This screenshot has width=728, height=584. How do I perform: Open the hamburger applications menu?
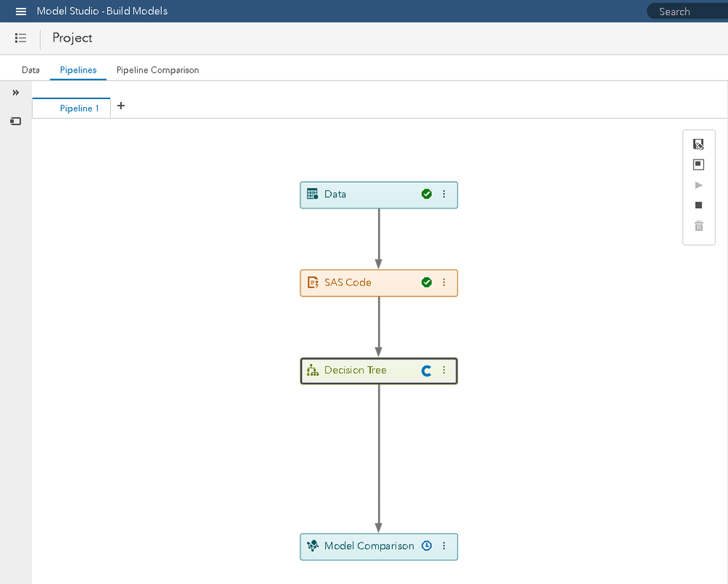21,12
